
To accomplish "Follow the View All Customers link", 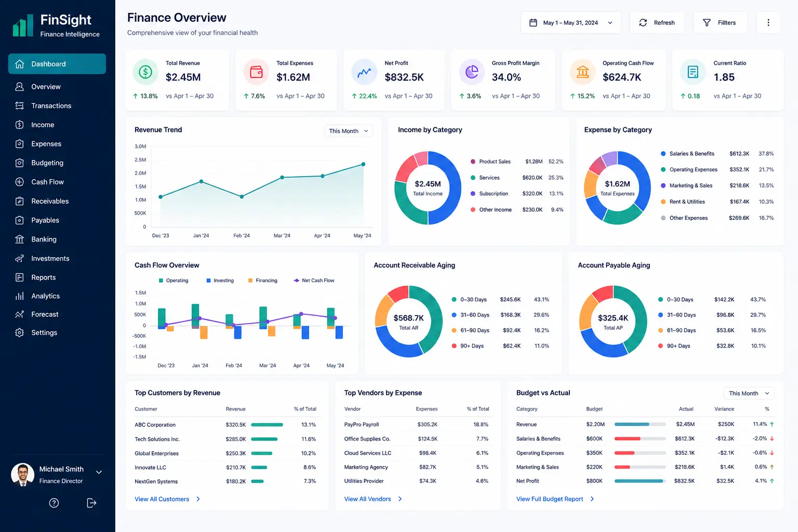I will coord(167,499).
